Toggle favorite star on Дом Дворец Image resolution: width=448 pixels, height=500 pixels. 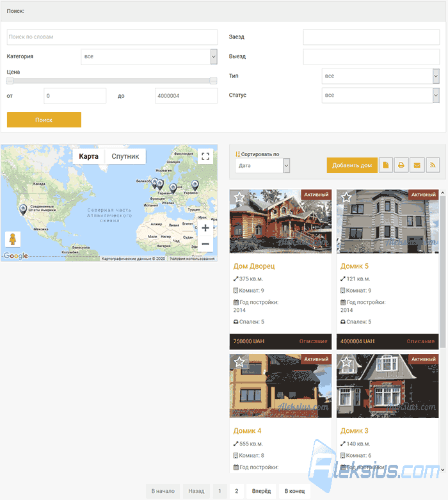click(x=239, y=197)
